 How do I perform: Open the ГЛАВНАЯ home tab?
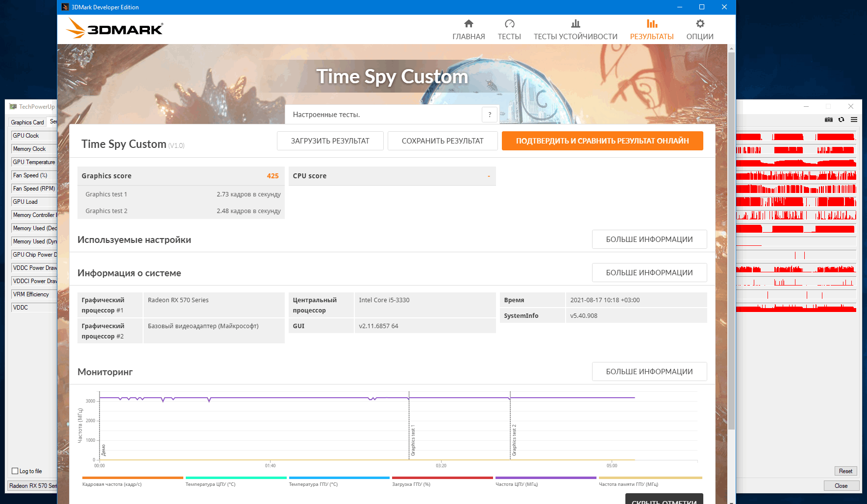469,30
